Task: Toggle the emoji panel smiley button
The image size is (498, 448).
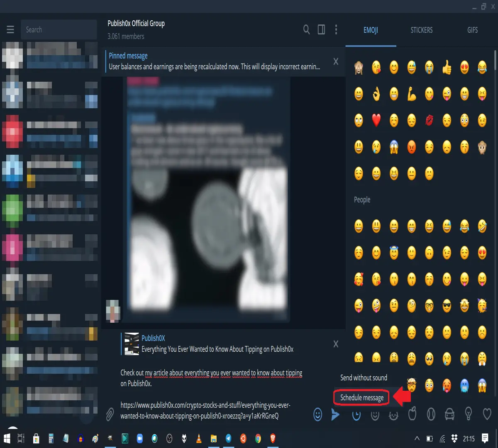Action: tap(317, 414)
